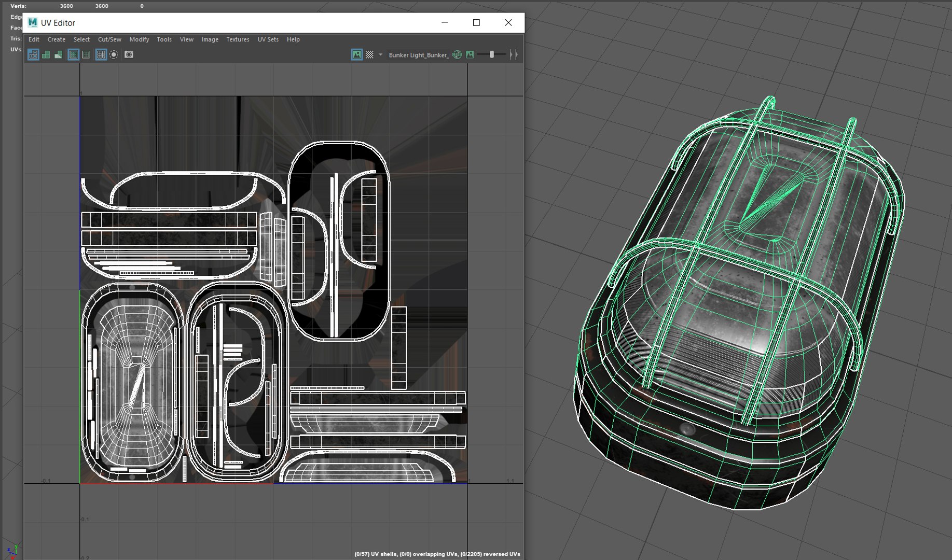This screenshot has width=952, height=560.
Task: Adjust the image dim slider
Action: pos(492,54)
